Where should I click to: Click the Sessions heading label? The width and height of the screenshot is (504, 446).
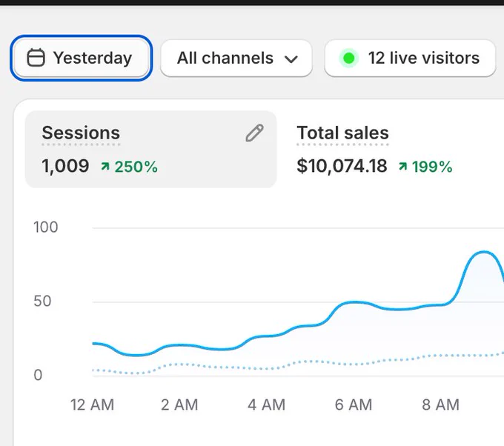tap(81, 133)
